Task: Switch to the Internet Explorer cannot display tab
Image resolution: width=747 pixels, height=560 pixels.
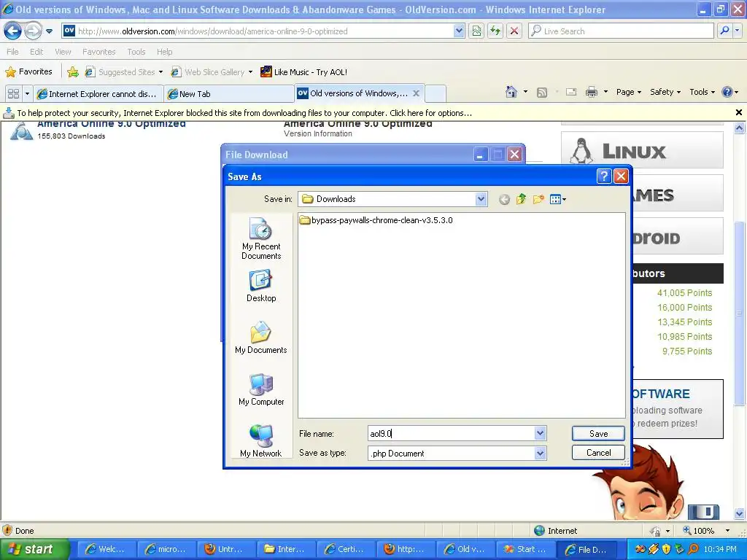Action: (98, 94)
